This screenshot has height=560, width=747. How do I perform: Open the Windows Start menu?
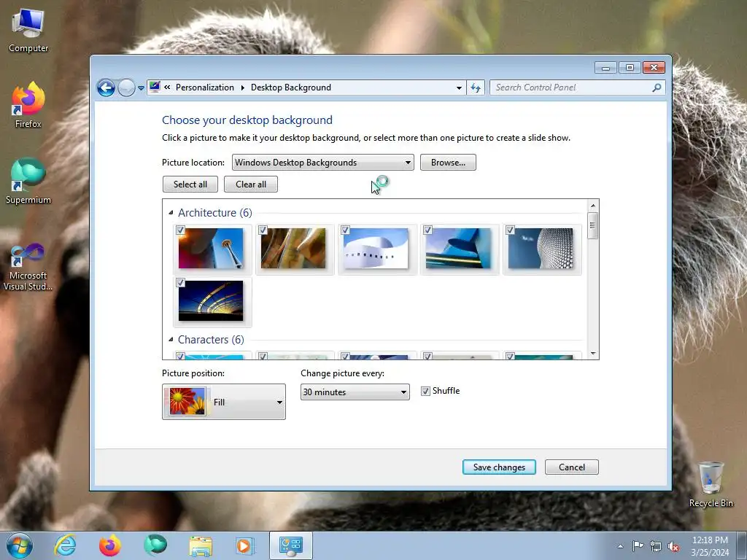coord(20,545)
